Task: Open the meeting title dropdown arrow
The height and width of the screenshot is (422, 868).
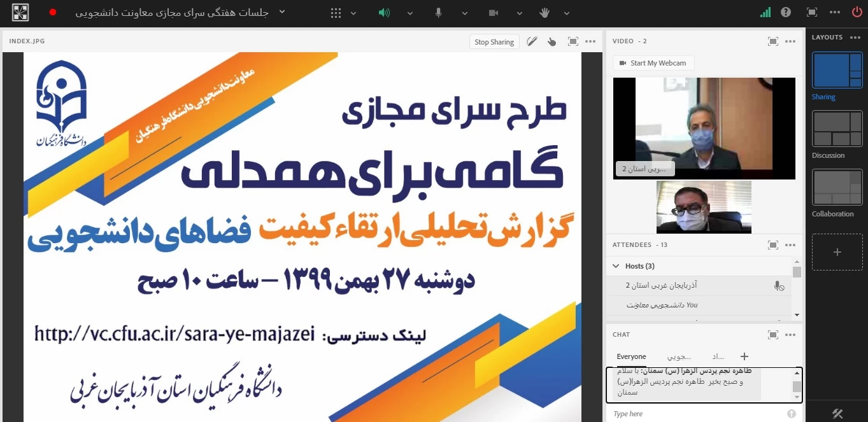Action: (x=282, y=12)
